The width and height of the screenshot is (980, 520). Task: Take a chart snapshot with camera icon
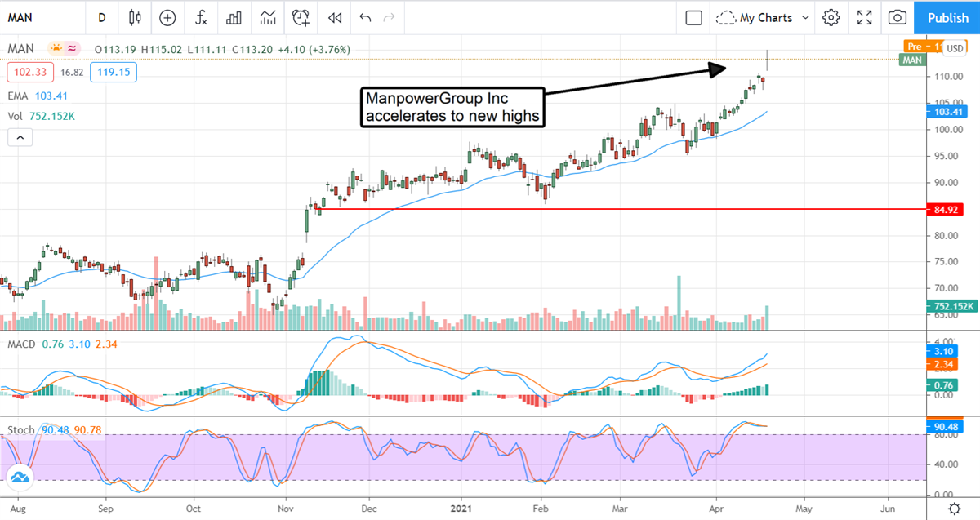898,17
